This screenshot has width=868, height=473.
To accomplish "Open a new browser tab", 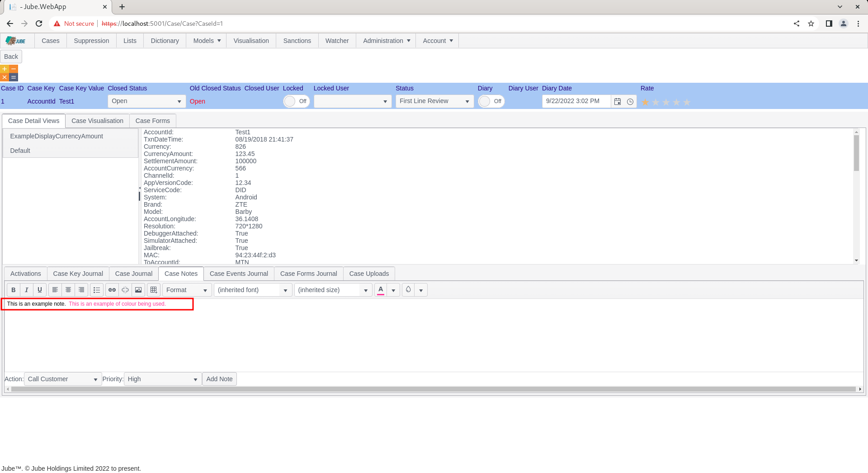I will coord(122,7).
